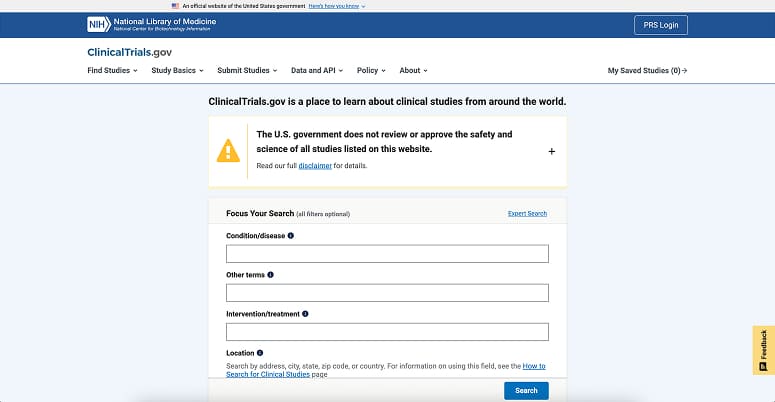
Task: Open the Submit Studies menu
Action: 247,70
